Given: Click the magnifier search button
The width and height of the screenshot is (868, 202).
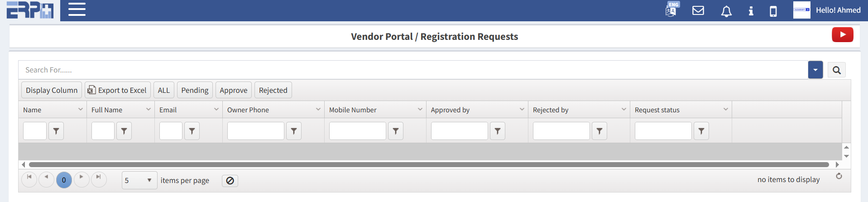Looking at the screenshot, I should pyautogui.click(x=836, y=70).
